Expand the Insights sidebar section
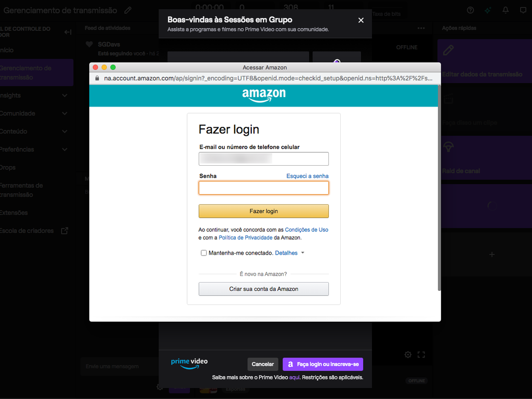This screenshot has width=532, height=399. click(64, 96)
